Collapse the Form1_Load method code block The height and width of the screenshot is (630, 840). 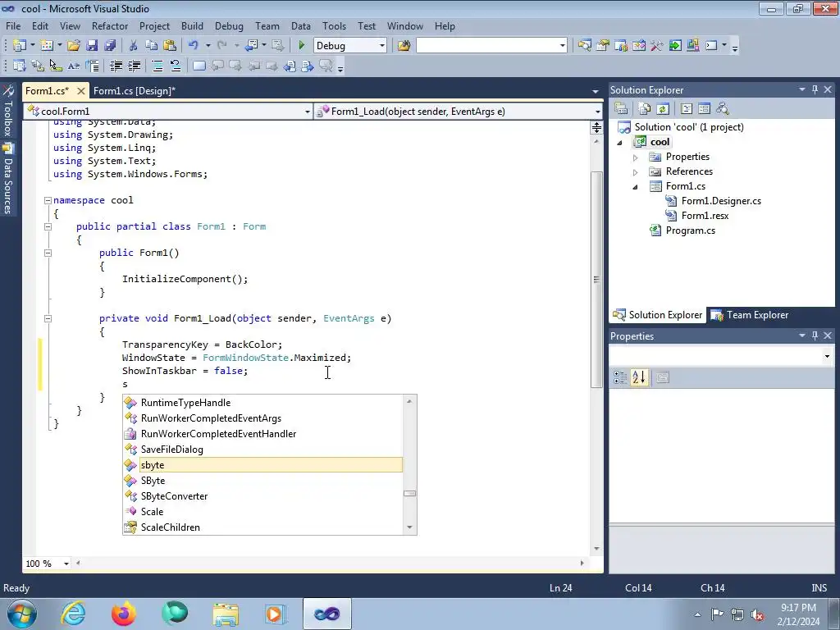coord(48,318)
